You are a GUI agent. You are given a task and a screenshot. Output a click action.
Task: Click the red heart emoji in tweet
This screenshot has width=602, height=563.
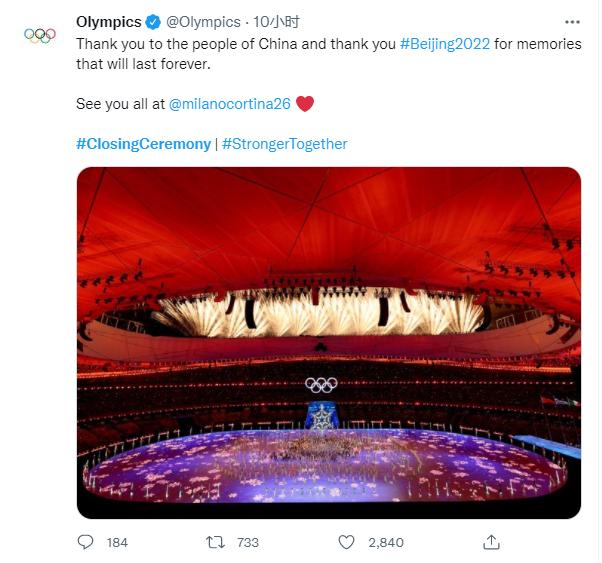click(x=306, y=103)
